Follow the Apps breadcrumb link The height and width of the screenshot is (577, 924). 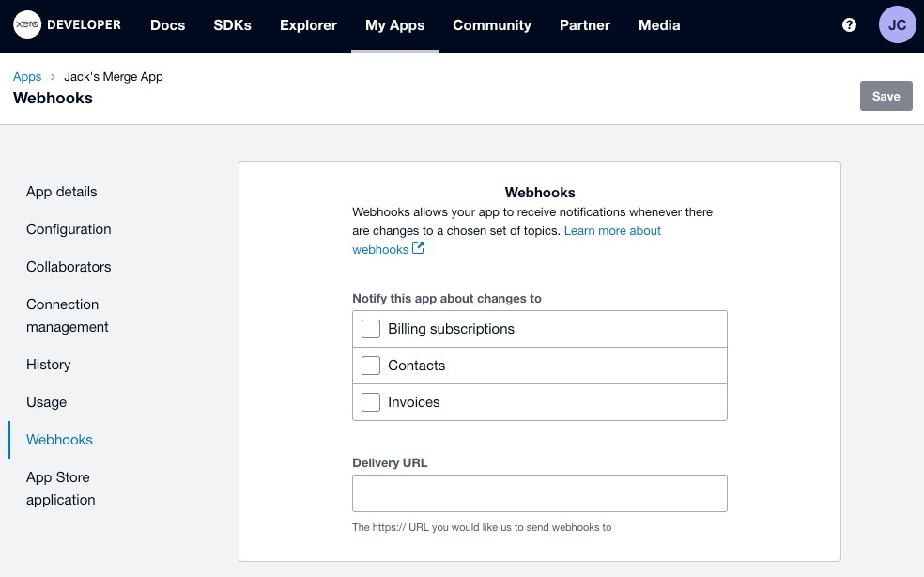click(x=27, y=77)
